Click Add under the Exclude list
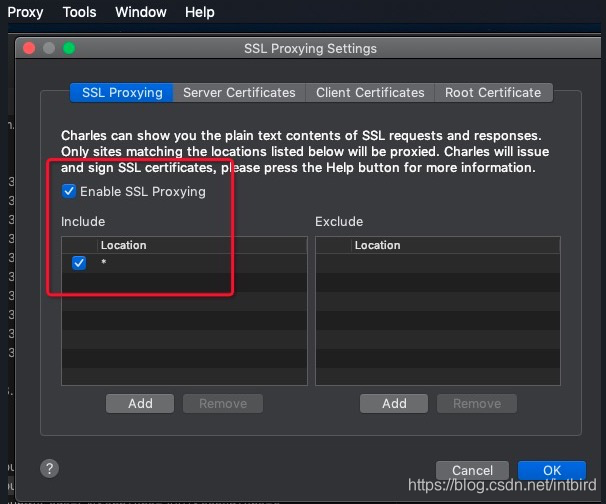The image size is (606, 504). coord(394,404)
